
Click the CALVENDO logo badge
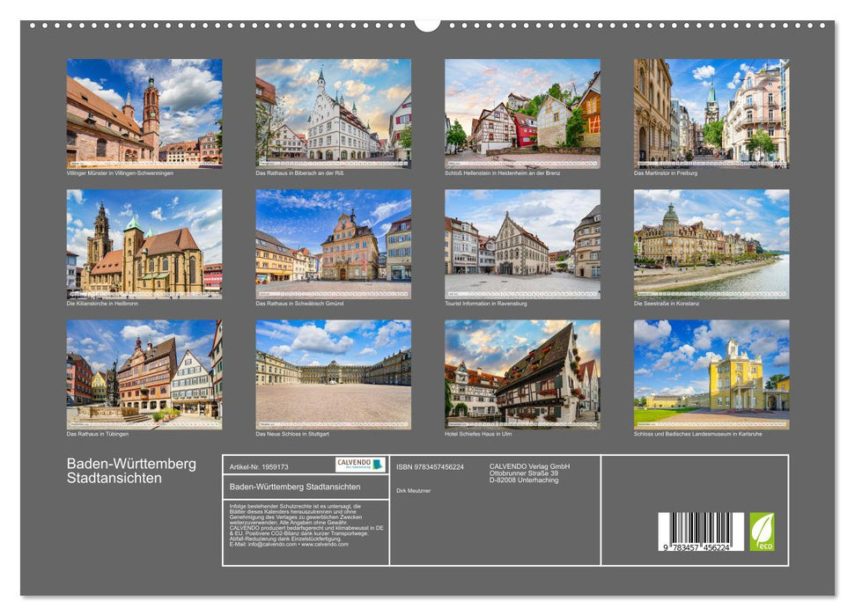[x=360, y=465]
